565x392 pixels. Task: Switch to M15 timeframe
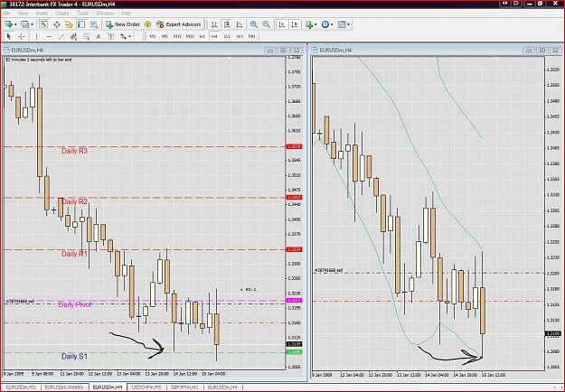177,36
